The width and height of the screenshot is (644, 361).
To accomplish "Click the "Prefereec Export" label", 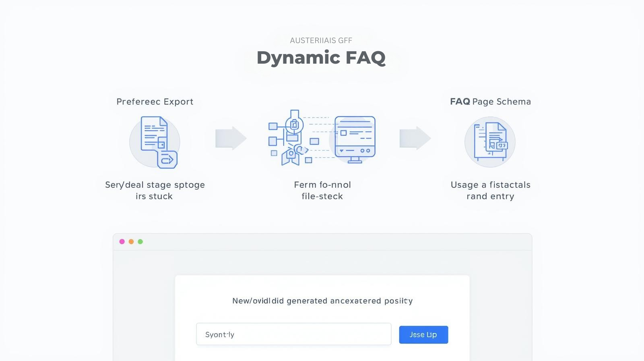I will tap(155, 102).
